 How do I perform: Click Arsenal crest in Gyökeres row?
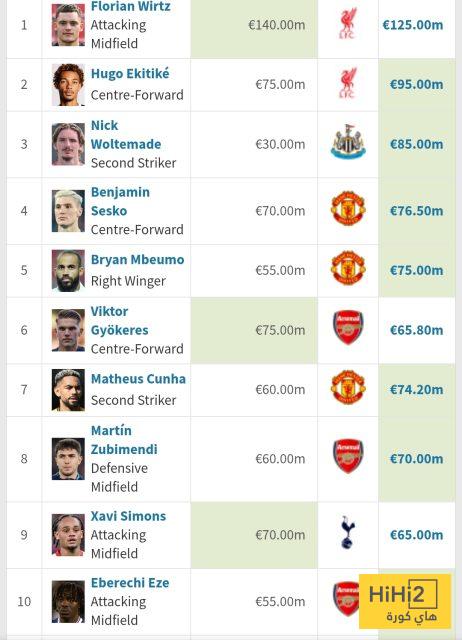(348, 327)
